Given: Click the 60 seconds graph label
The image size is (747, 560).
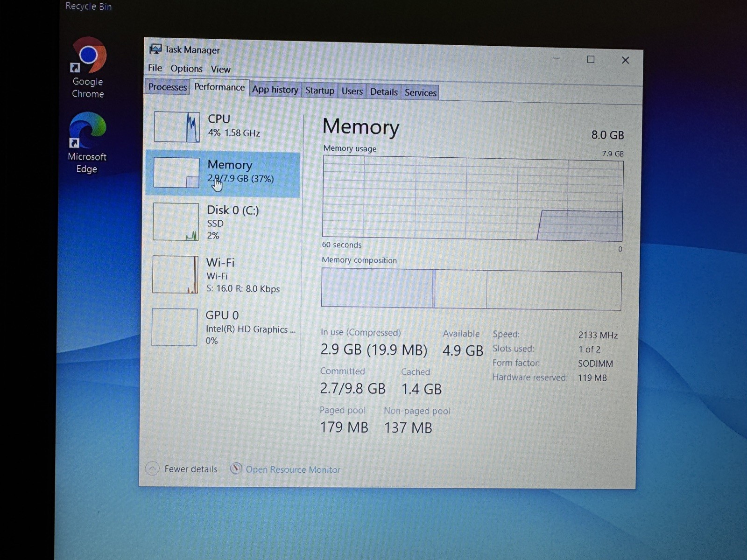Looking at the screenshot, I should click(x=342, y=245).
